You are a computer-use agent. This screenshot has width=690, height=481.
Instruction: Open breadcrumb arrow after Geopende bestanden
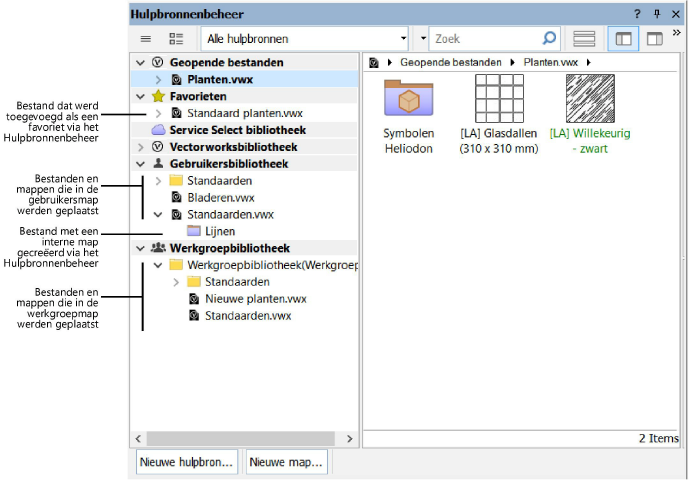(x=512, y=62)
